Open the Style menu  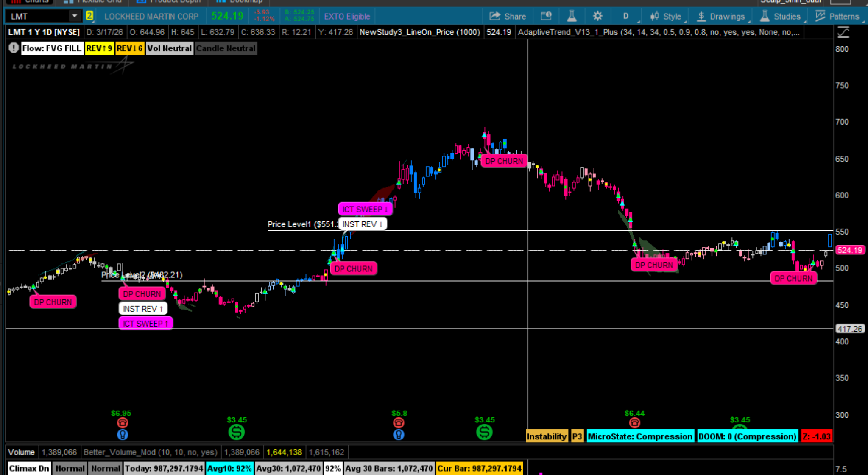click(x=667, y=16)
